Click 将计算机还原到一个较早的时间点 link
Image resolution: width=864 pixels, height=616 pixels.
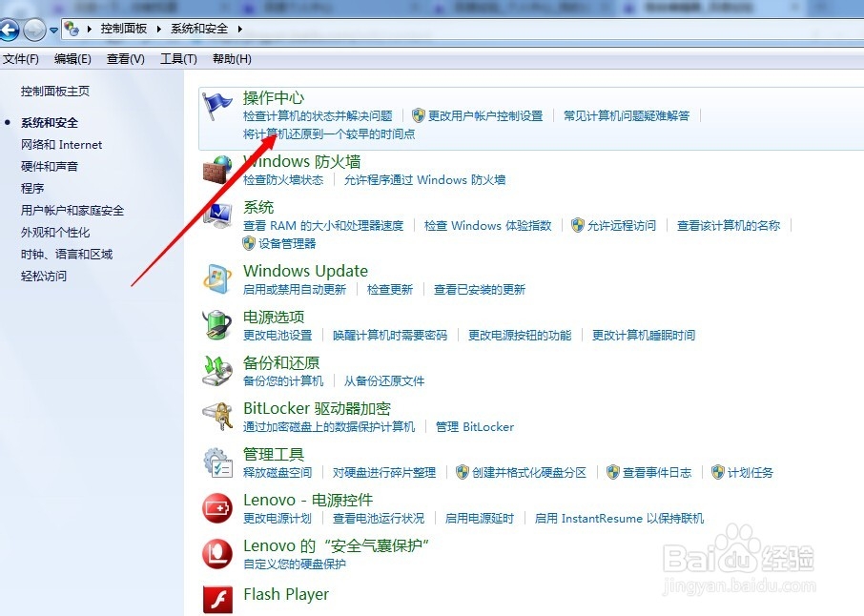330,133
